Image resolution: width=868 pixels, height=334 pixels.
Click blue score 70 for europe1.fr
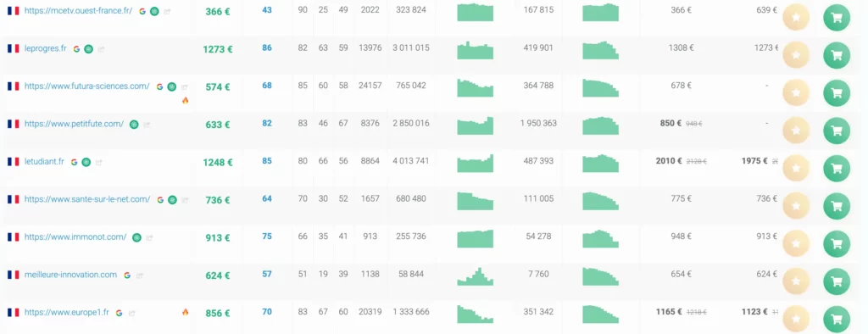point(267,311)
